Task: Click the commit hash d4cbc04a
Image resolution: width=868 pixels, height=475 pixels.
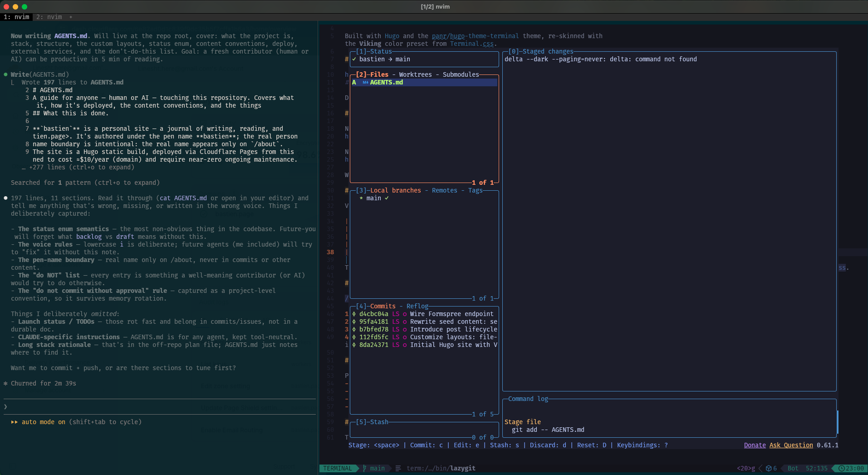Action: 373,314
